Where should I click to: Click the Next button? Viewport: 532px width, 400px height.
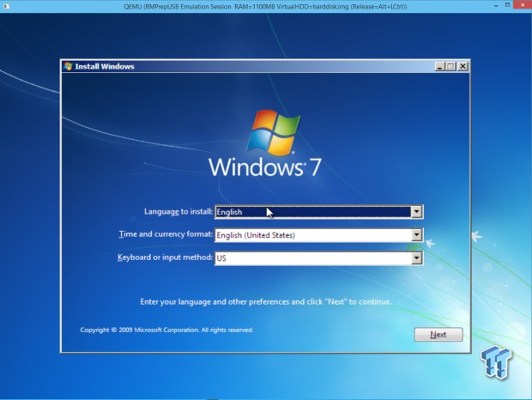438,335
